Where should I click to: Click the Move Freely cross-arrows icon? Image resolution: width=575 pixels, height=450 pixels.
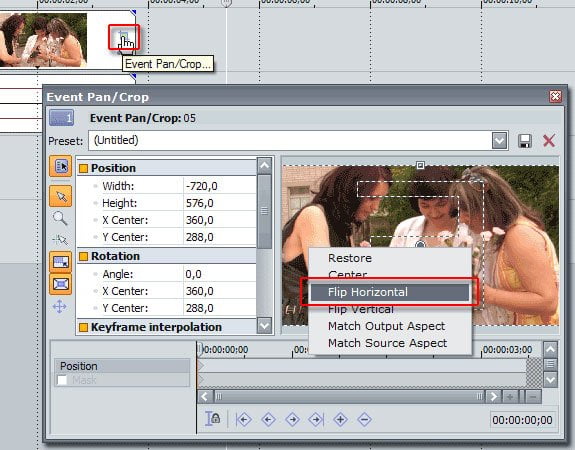tap(59, 306)
